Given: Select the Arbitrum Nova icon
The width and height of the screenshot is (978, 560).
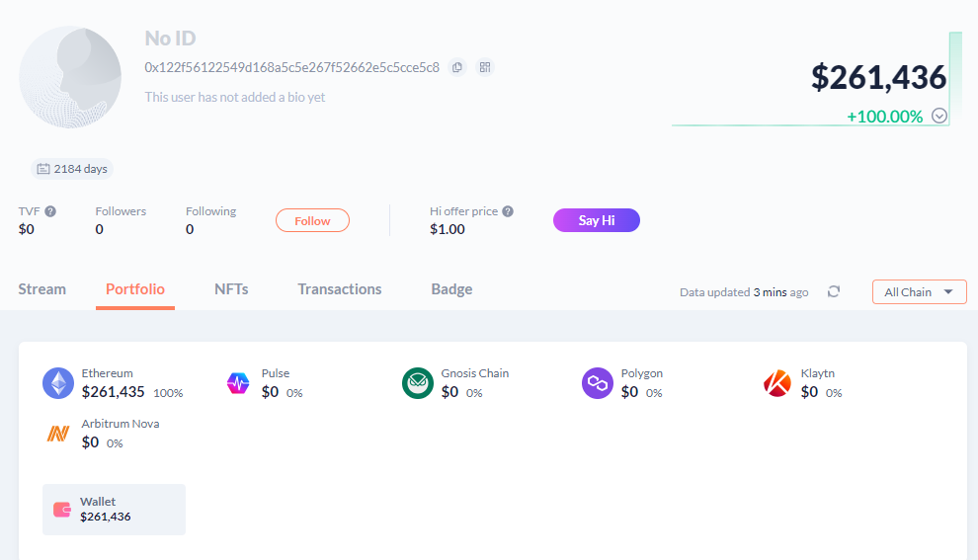Looking at the screenshot, I should [58, 434].
